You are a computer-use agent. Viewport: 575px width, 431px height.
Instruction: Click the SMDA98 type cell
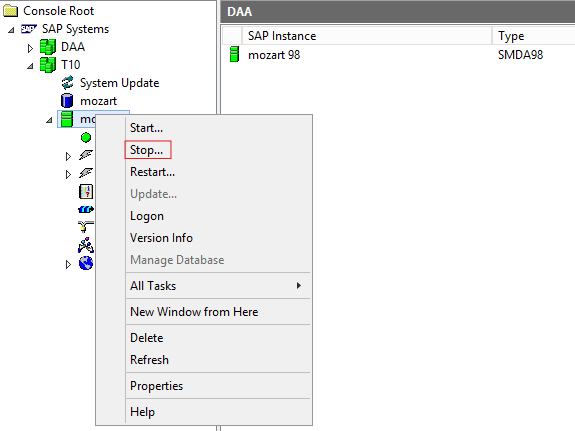coord(520,55)
